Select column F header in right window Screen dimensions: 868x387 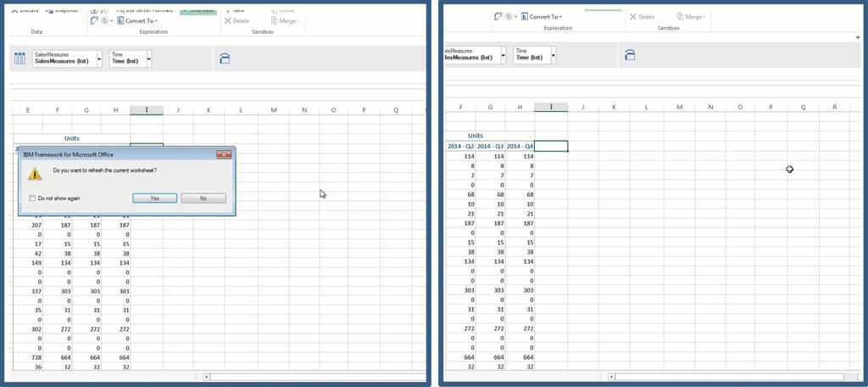(461, 107)
